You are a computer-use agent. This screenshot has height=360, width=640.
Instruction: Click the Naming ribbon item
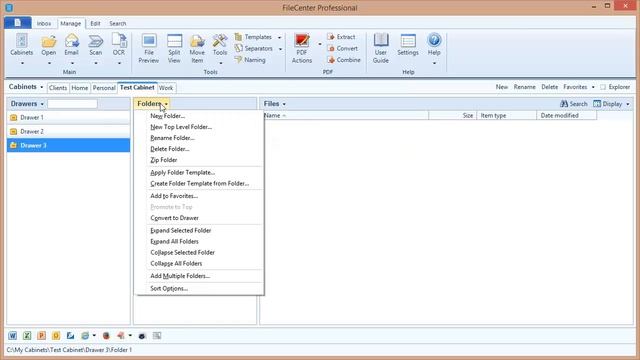click(250, 60)
